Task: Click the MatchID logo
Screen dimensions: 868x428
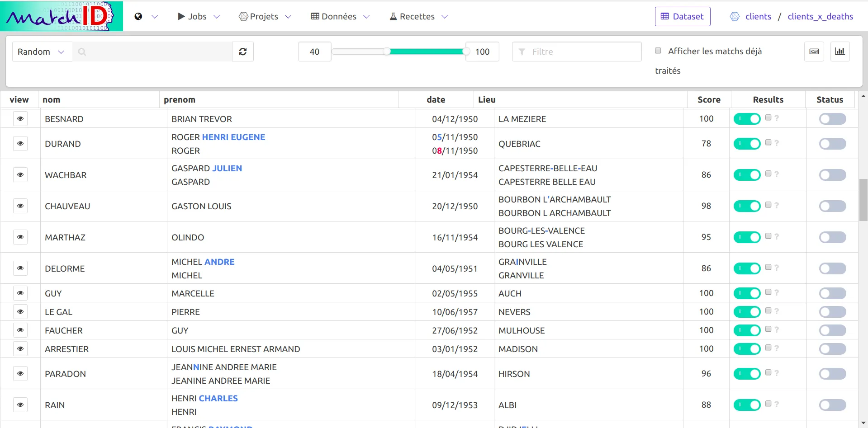Action: (x=61, y=16)
